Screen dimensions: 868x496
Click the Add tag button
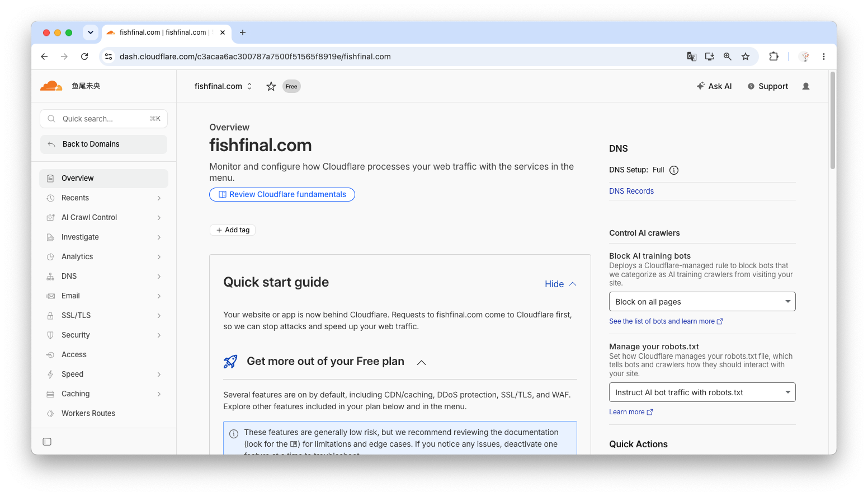point(233,230)
